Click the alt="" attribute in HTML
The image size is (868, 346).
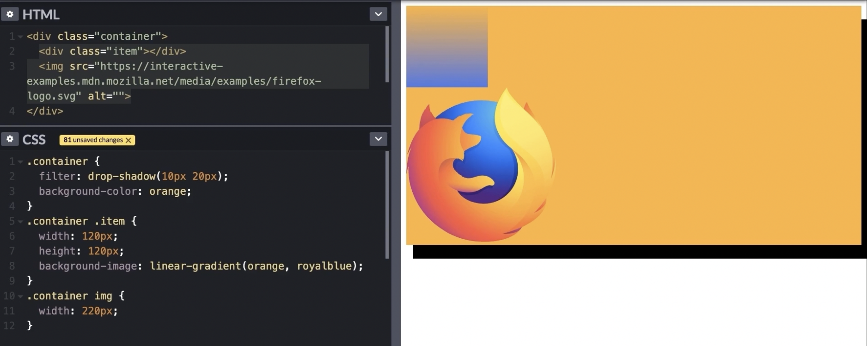[106, 96]
